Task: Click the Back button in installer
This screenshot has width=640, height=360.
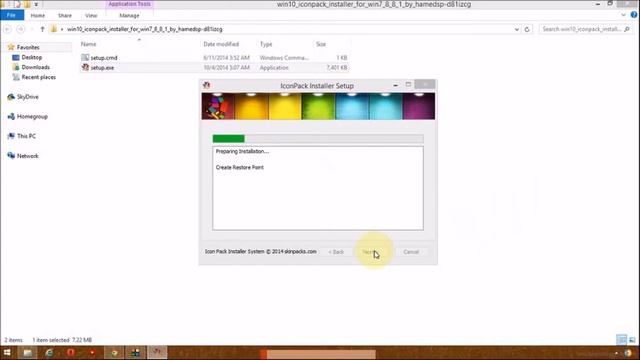Action: click(x=336, y=252)
